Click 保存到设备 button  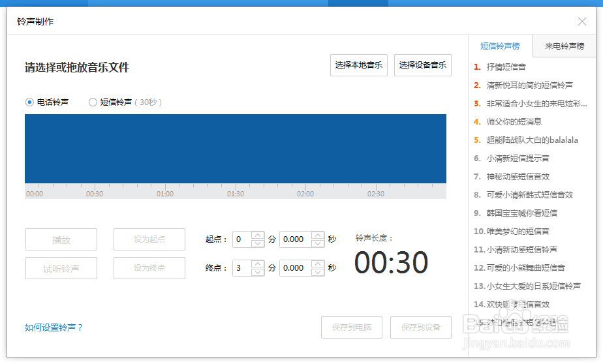pyautogui.click(x=421, y=327)
